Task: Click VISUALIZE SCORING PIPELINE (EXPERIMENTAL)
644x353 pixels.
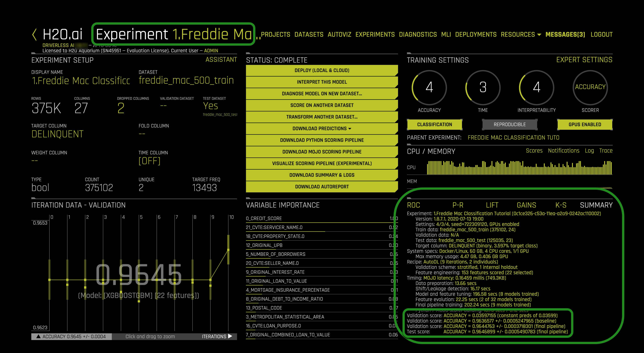Action: [322, 163]
